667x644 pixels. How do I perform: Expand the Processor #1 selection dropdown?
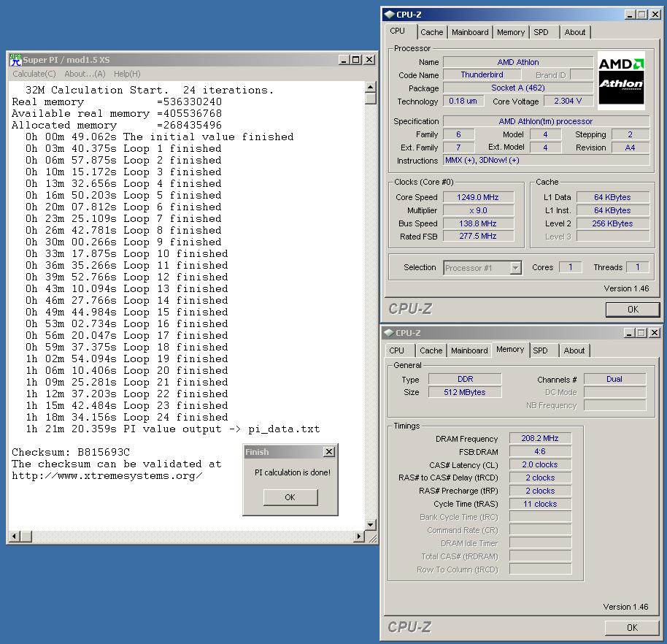[515, 268]
